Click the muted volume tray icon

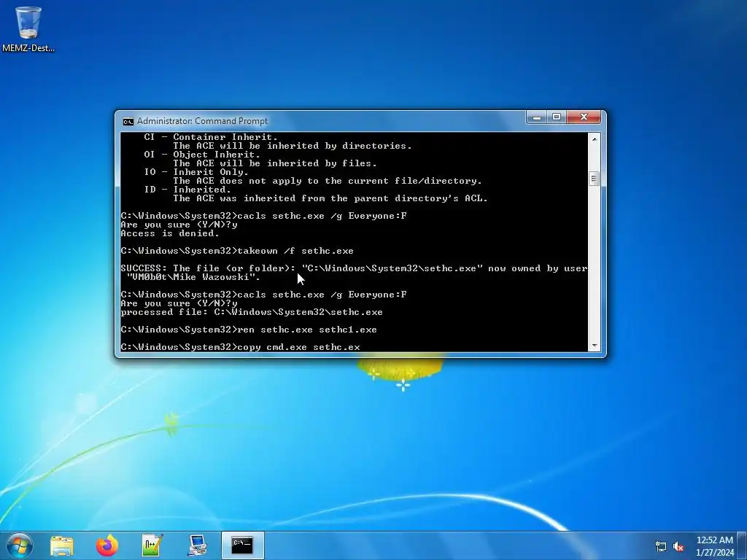point(678,546)
